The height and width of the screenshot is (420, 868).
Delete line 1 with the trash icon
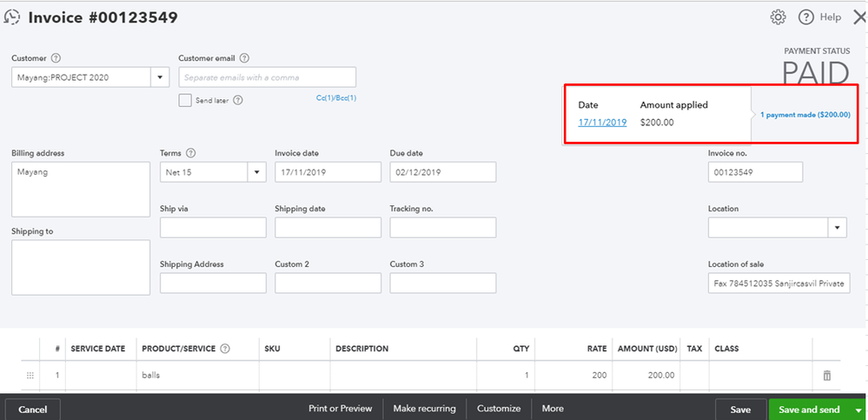coord(827,375)
